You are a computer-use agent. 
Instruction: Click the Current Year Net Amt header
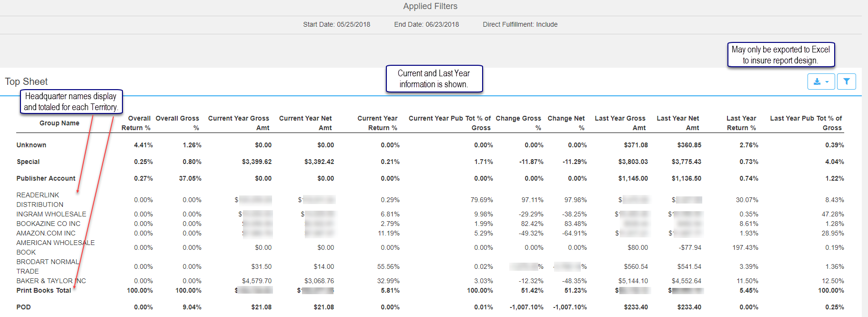click(x=306, y=123)
